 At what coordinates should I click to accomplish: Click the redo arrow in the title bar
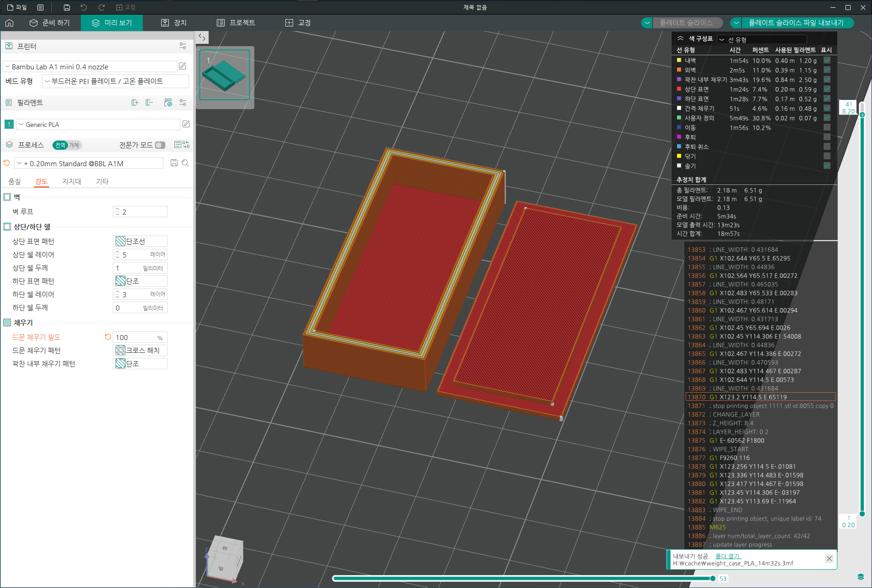point(101,7)
